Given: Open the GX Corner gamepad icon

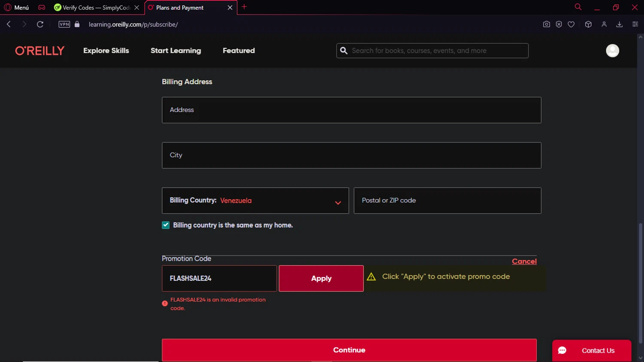Looking at the screenshot, I should [x=42, y=7].
